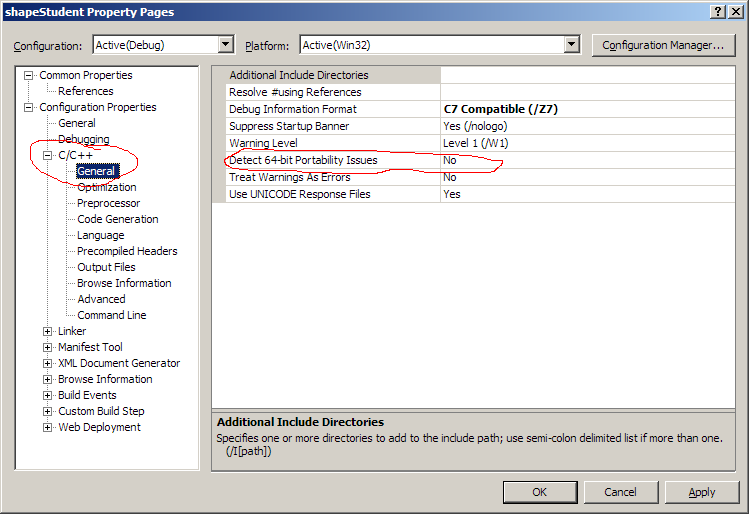Open the Code Generation page
This screenshot has width=749, height=514.
pos(117,219)
